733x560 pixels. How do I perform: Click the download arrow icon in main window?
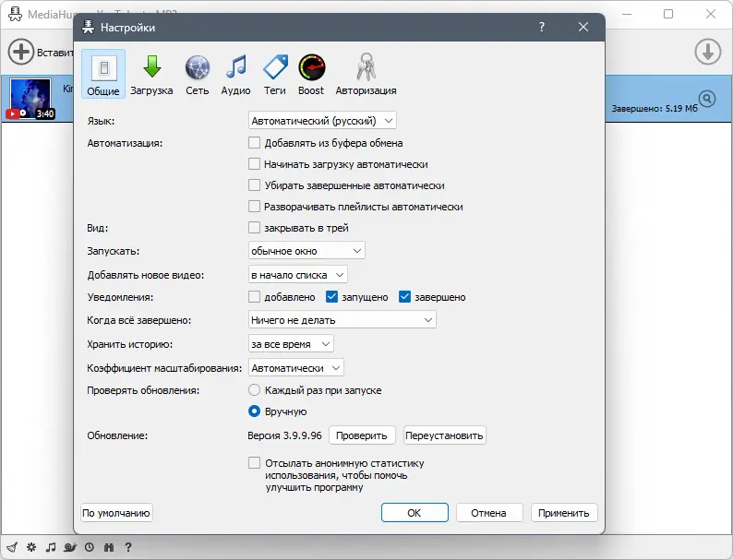(708, 52)
